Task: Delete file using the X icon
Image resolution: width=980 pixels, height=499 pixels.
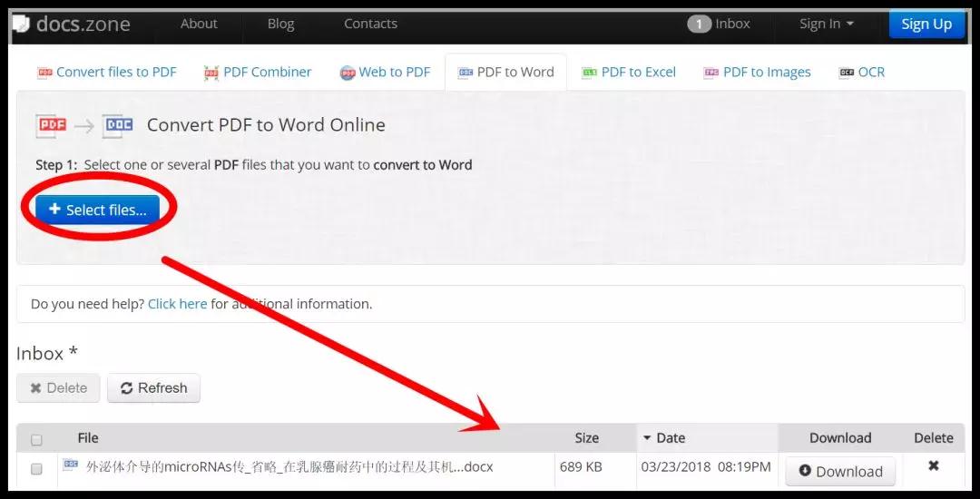Action: 933,466
